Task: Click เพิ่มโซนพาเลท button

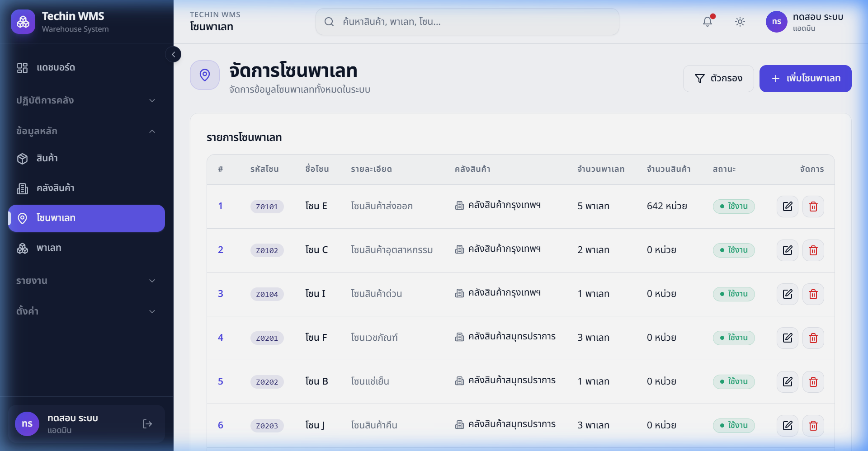Action: click(x=806, y=79)
